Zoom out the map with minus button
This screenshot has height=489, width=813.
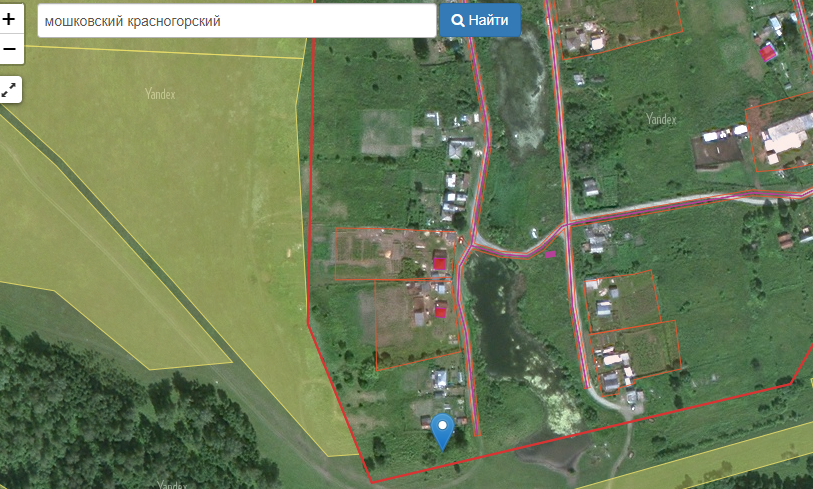pyautogui.click(x=9, y=49)
